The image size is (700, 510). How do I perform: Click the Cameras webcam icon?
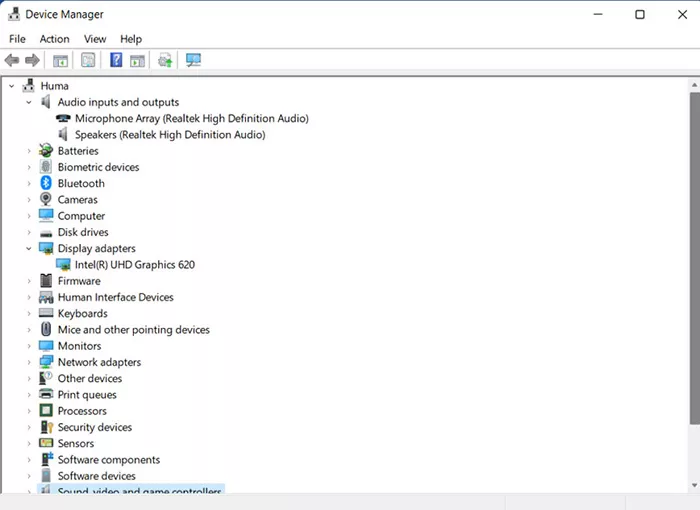[x=46, y=199]
